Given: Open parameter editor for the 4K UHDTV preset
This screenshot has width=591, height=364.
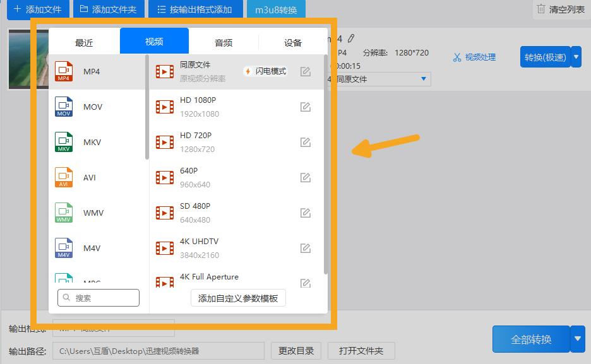Looking at the screenshot, I should pyautogui.click(x=306, y=248).
